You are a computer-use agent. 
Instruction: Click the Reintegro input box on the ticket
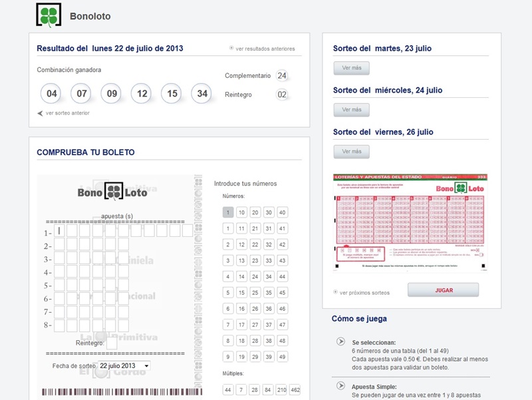tap(112, 343)
